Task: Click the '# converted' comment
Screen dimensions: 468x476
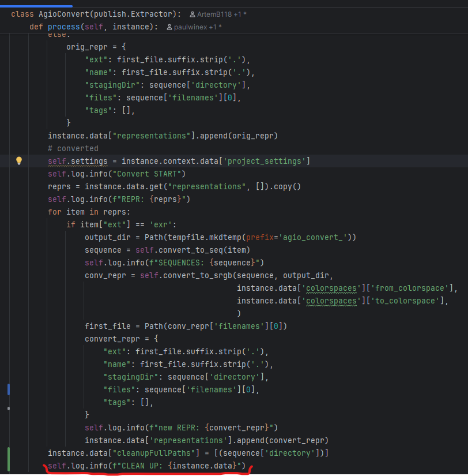Action: point(73,149)
